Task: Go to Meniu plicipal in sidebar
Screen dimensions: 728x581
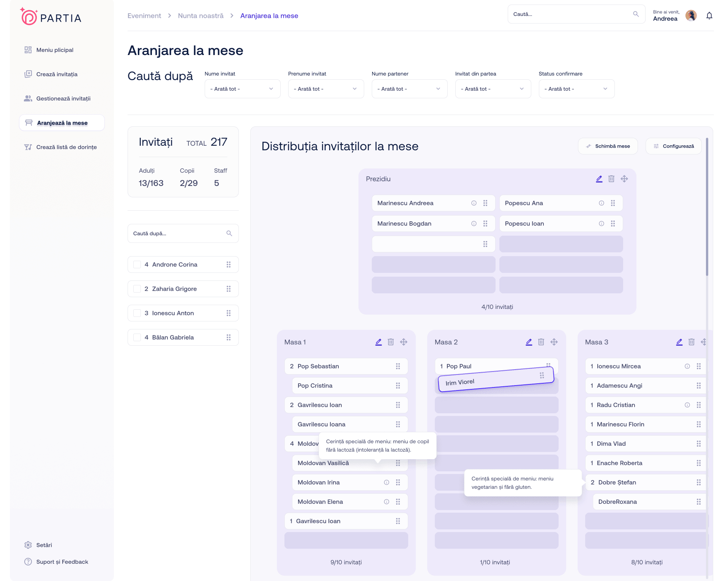Action: (49, 50)
